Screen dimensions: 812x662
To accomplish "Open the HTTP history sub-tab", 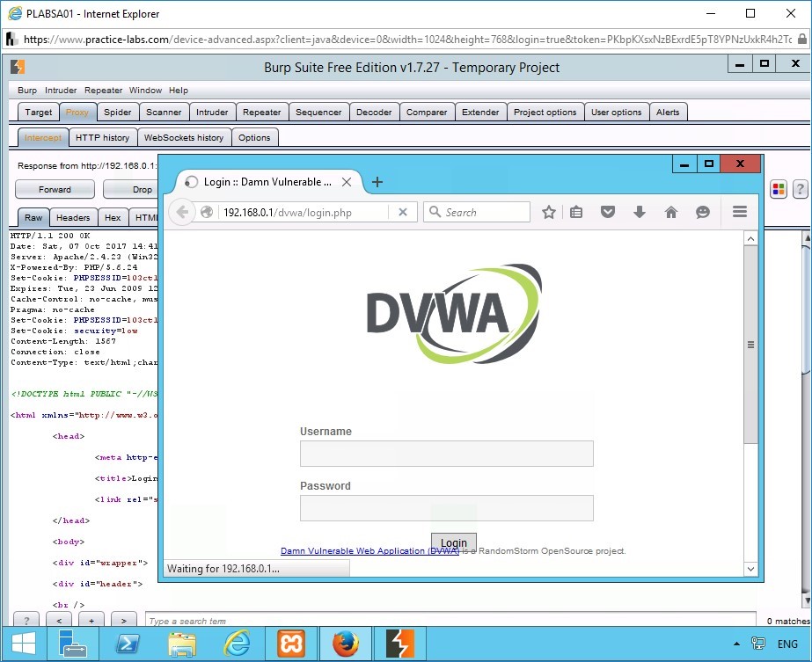I will pyautogui.click(x=102, y=137).
